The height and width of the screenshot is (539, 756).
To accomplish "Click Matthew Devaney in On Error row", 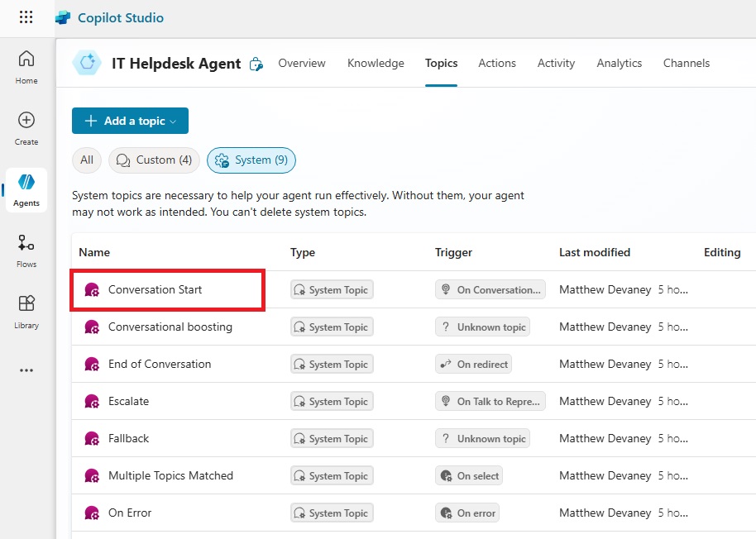I will click(605, 513).
